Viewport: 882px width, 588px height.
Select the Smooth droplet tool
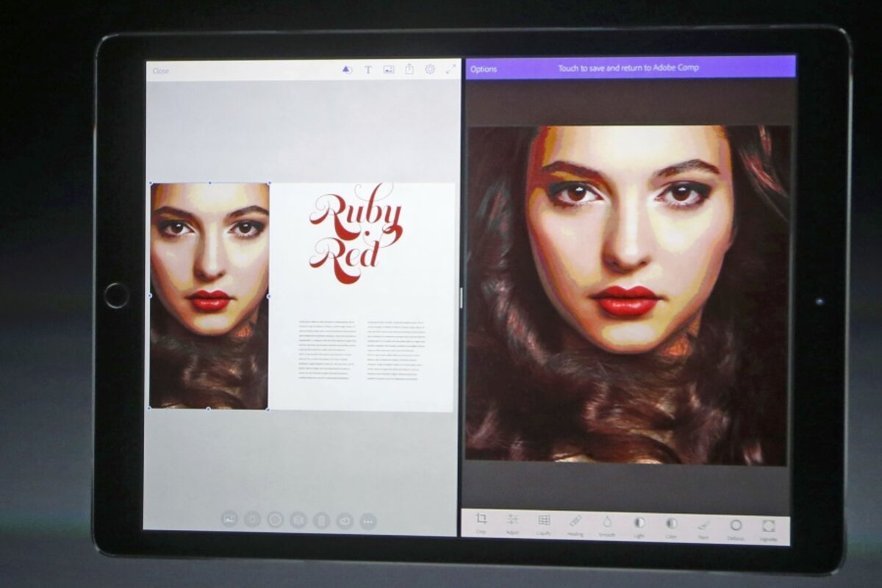pyautogui.click(x=607, y=523)
